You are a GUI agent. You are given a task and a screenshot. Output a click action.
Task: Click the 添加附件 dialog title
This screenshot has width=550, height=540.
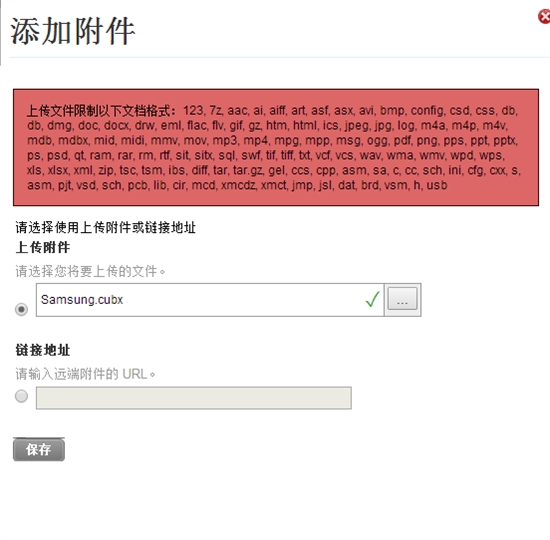(x=73, y=31)
